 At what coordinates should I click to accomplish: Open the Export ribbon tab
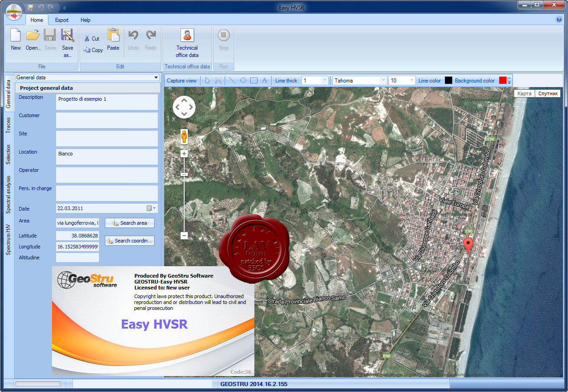pyautogui.click(x=62, y=20)
